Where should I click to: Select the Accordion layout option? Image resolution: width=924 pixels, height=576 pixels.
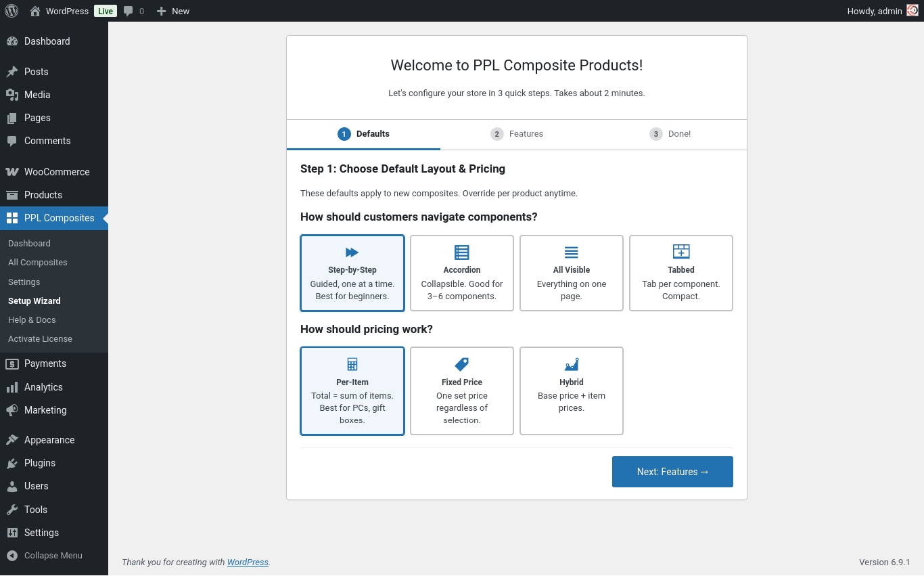462,273
